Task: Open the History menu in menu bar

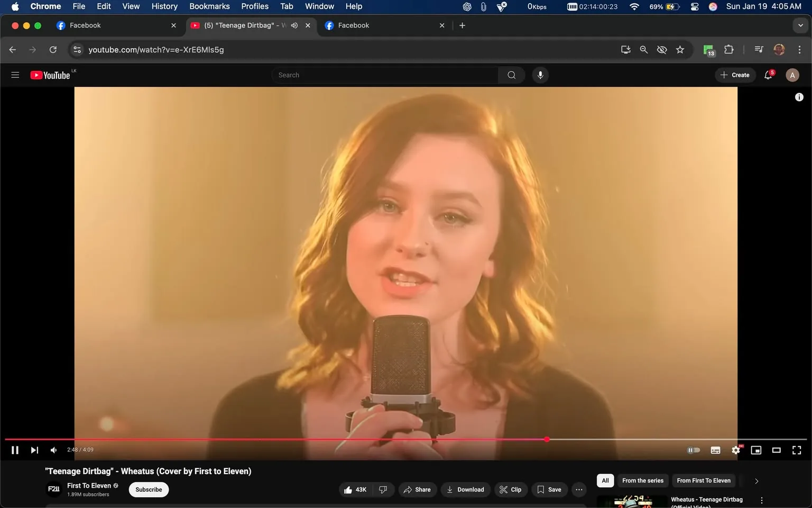Action: coord(164,6)
